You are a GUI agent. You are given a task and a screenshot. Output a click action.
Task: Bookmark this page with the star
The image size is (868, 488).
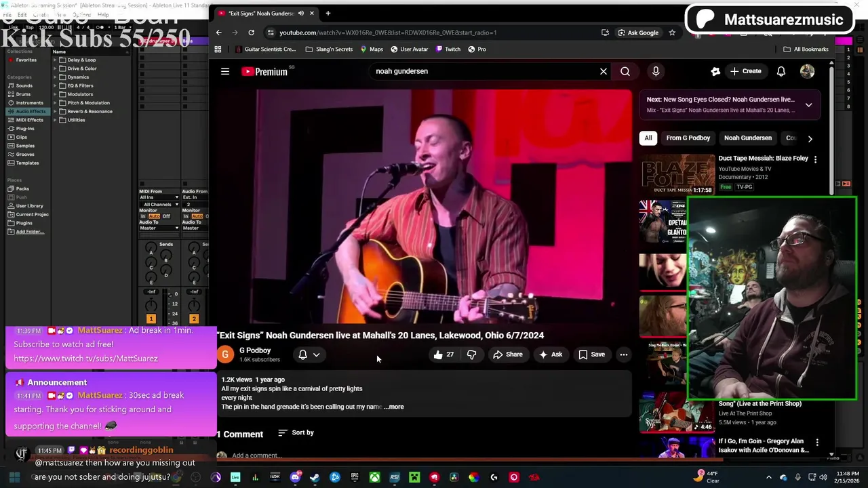tap(672, 33)
